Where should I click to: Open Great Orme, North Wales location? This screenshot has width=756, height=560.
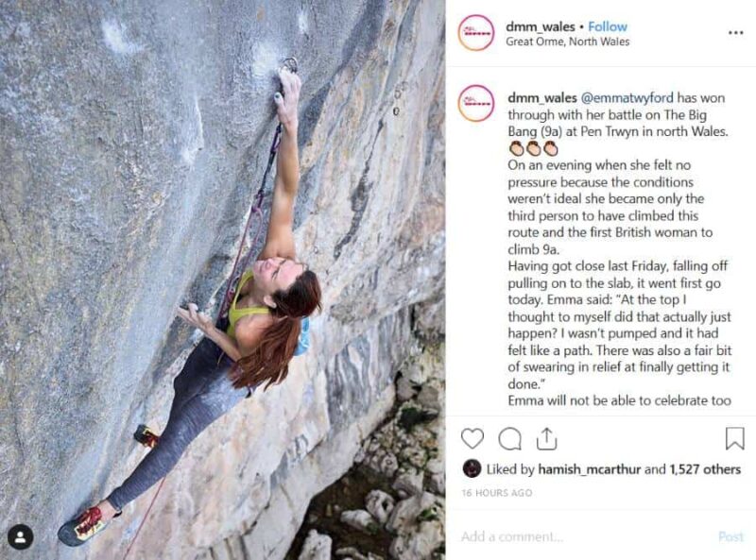568,42
